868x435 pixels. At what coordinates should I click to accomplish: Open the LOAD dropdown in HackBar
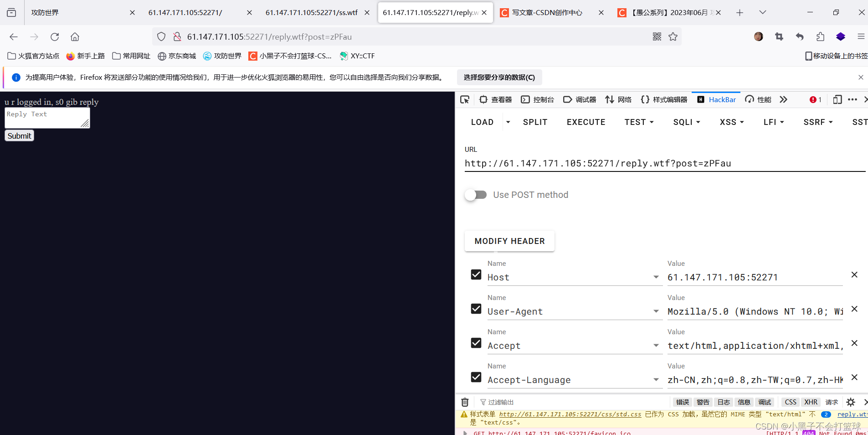point(508,122)
